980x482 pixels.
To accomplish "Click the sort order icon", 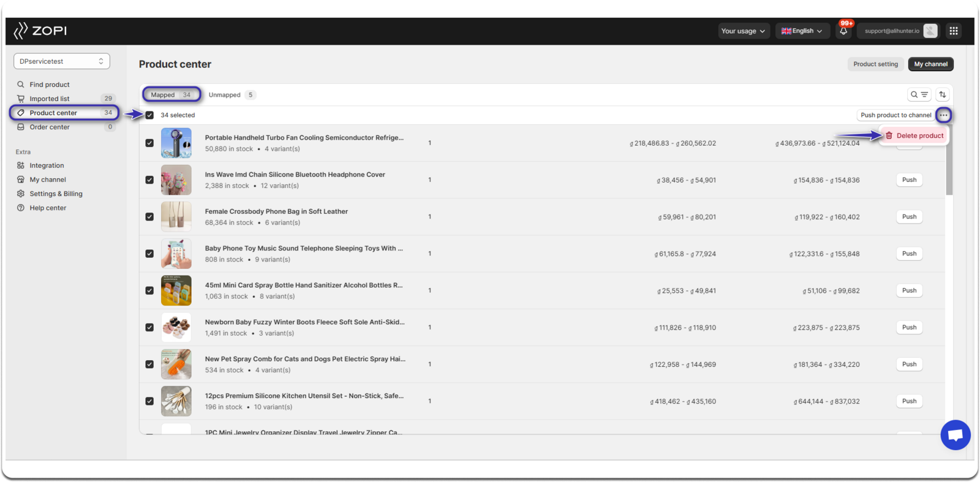I will [943, 95].
